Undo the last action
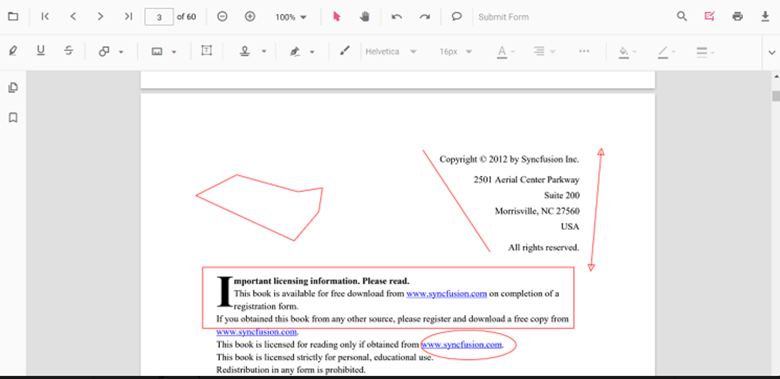Screen dimensions: 780x379 click(x=396, y=16)
